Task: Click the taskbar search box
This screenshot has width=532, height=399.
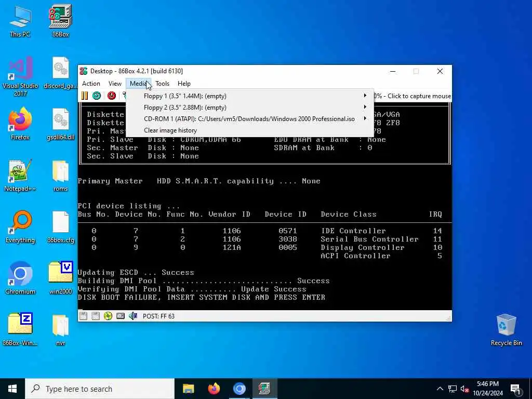Action: [x=100, y=389]
